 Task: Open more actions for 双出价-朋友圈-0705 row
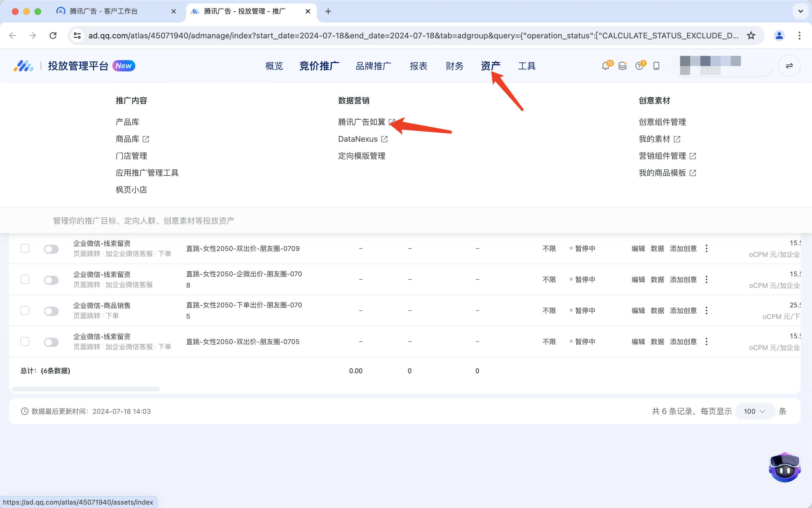706,342
